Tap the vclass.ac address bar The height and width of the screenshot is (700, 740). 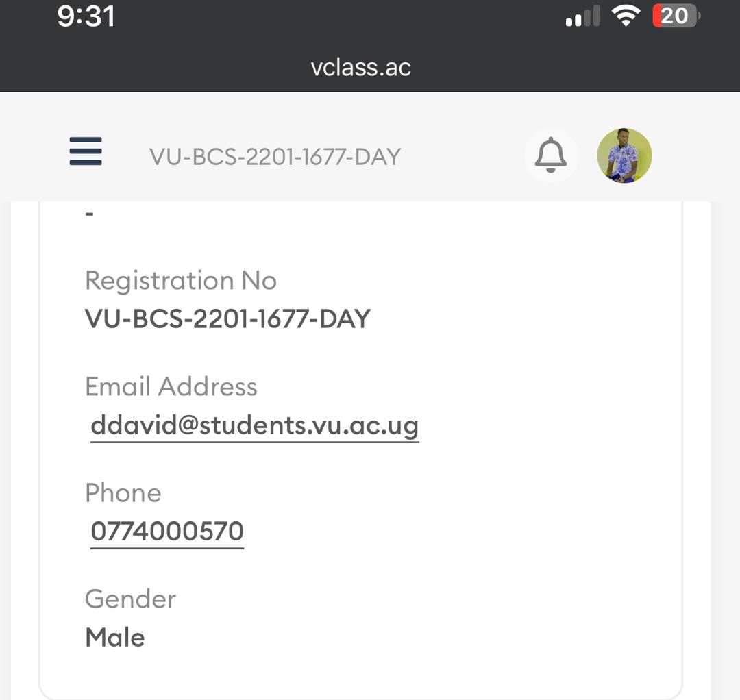click(360, 67)
